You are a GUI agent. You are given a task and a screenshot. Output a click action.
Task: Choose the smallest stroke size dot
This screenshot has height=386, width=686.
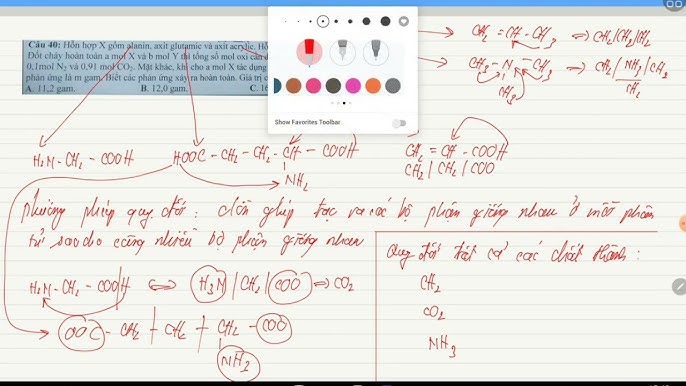(286, 21)
